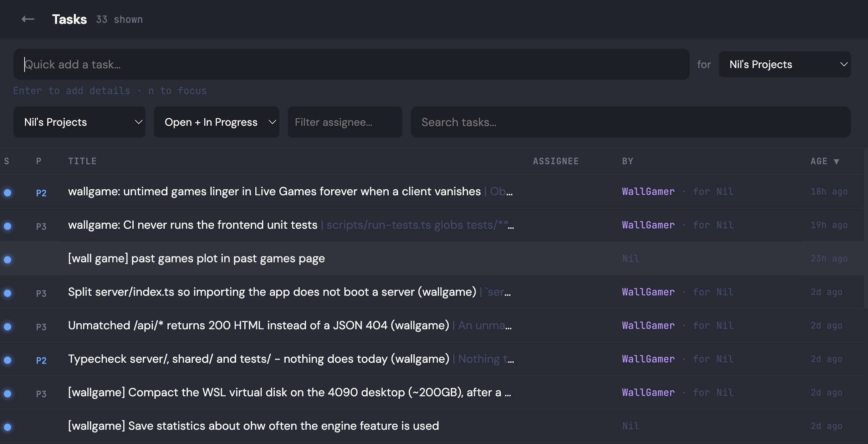Sort by the S status column header
868x444 pixels.
7,161
